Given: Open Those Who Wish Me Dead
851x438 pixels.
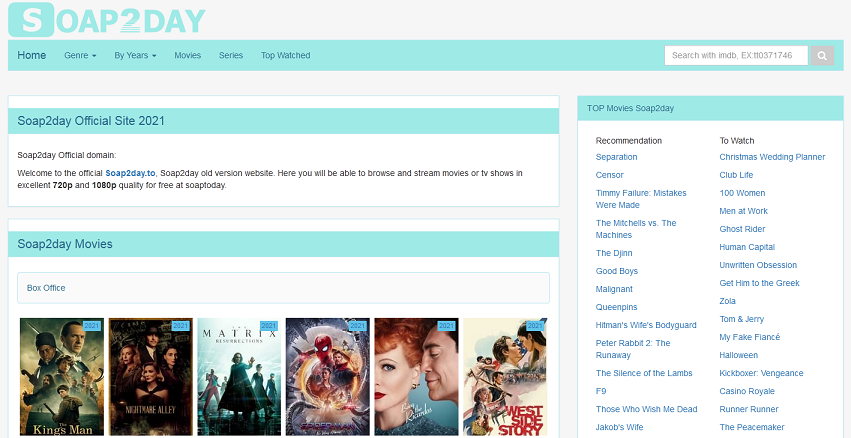Looking at the screenshot, I should click(x=646, y=409).
